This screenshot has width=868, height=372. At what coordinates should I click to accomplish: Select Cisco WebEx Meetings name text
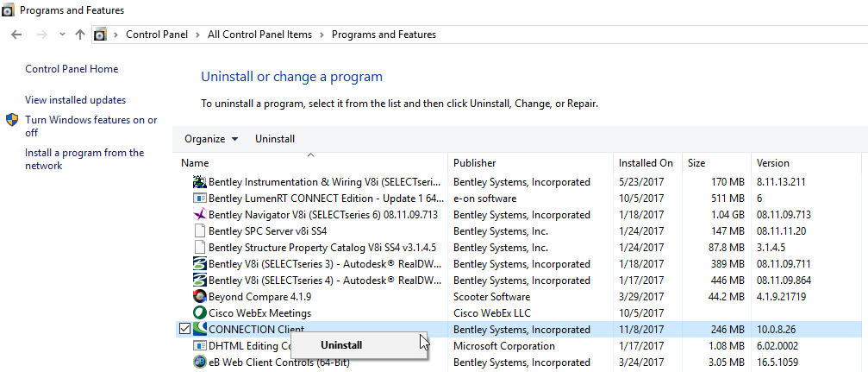tap(259, 312)
